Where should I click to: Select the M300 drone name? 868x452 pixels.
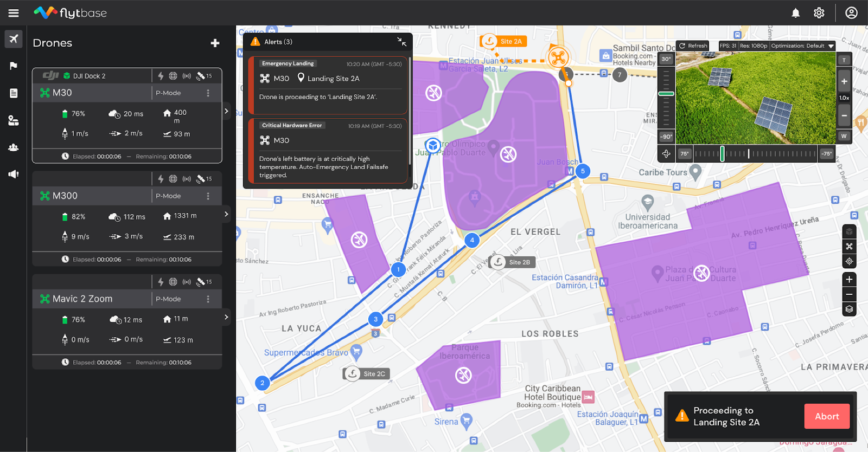coord(65,196)
